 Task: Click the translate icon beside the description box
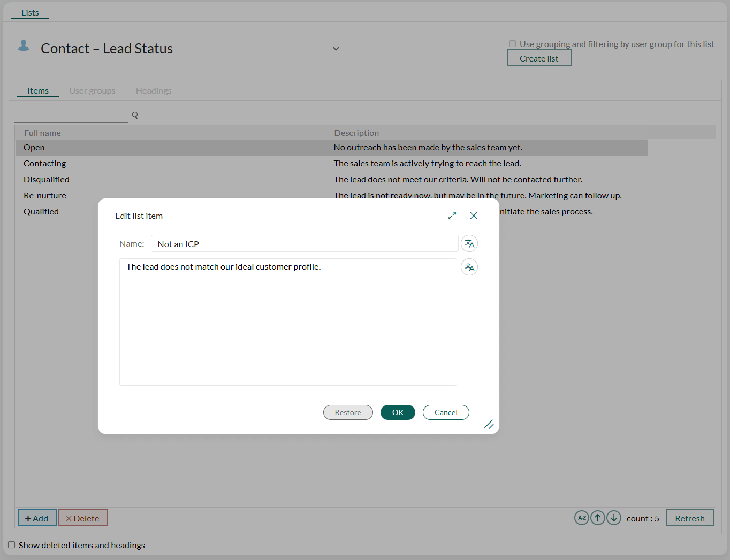(469, 267)
